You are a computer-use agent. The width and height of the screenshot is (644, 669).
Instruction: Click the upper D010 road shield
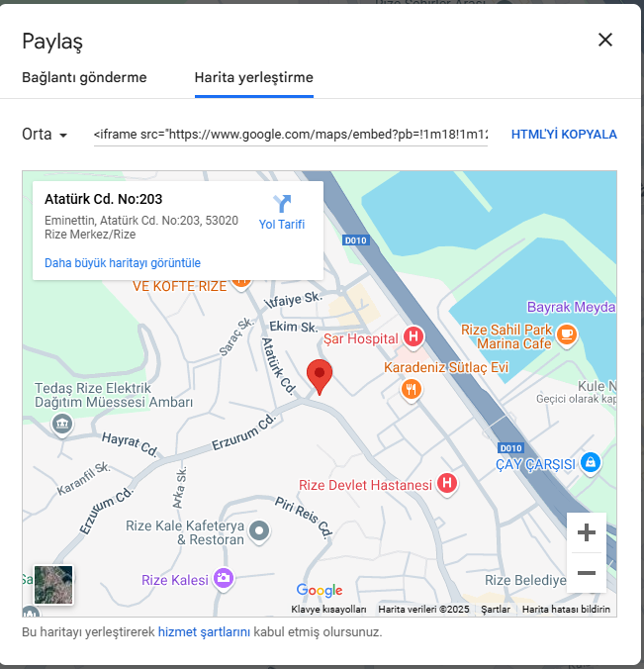356,240
